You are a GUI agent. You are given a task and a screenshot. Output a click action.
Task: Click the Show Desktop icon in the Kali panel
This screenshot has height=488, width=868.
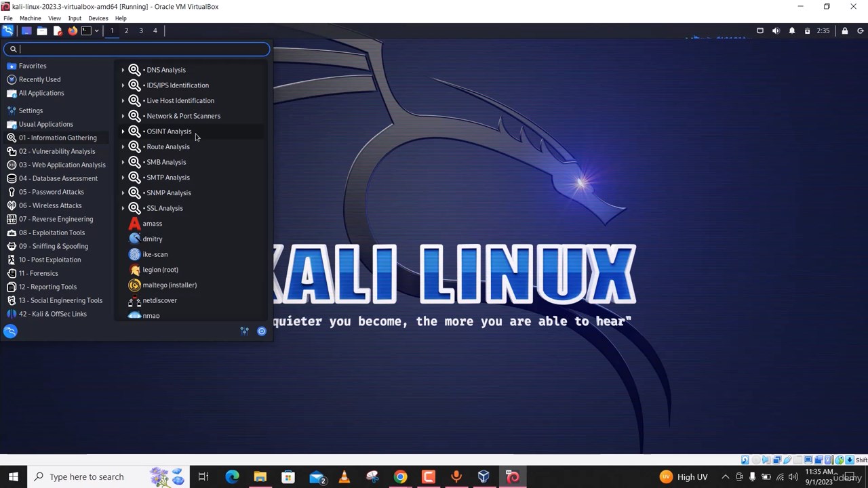click(26, 30)
